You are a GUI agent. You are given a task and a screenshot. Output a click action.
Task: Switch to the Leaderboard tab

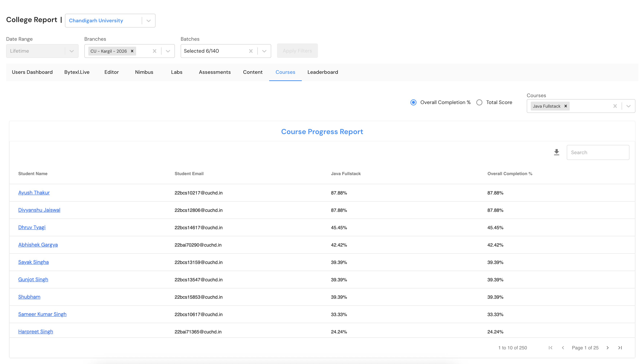click(x=323, y=72)
